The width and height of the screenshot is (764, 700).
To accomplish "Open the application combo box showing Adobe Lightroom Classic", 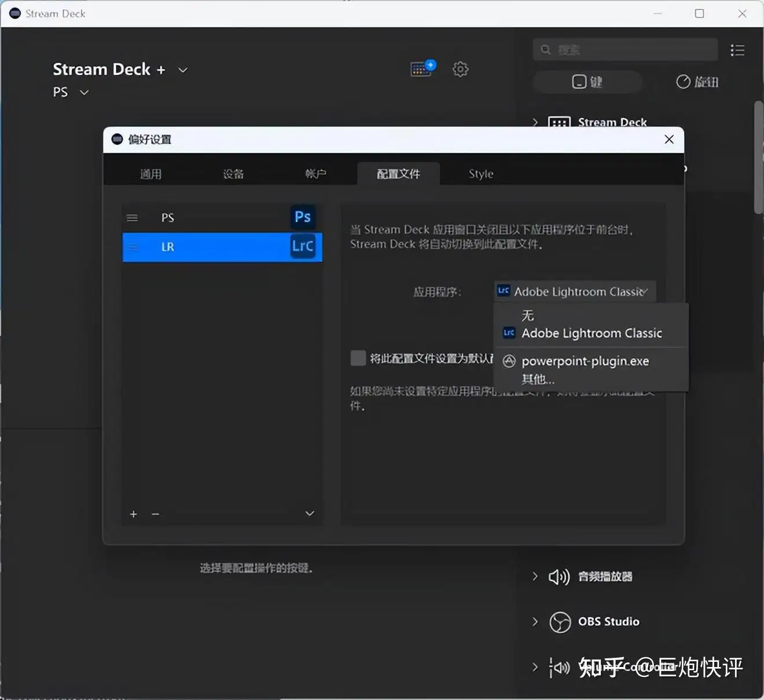I will coord(575,292).
